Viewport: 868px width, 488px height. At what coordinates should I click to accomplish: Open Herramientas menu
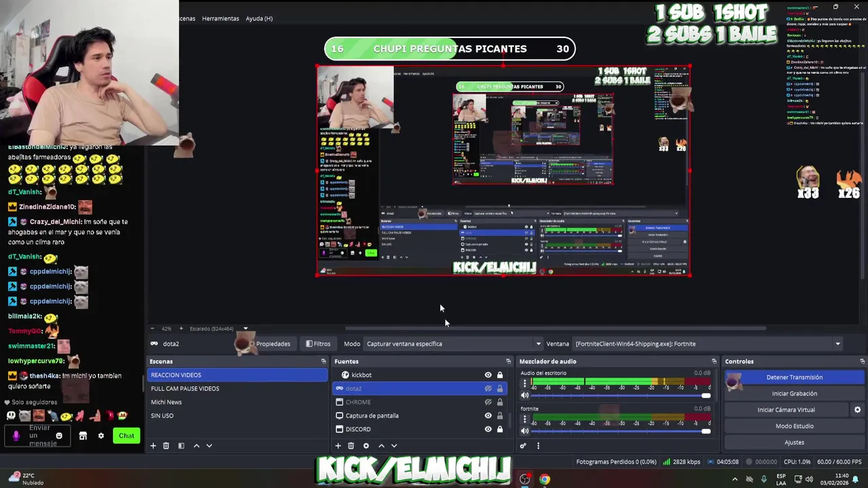(x=220, y=18)
